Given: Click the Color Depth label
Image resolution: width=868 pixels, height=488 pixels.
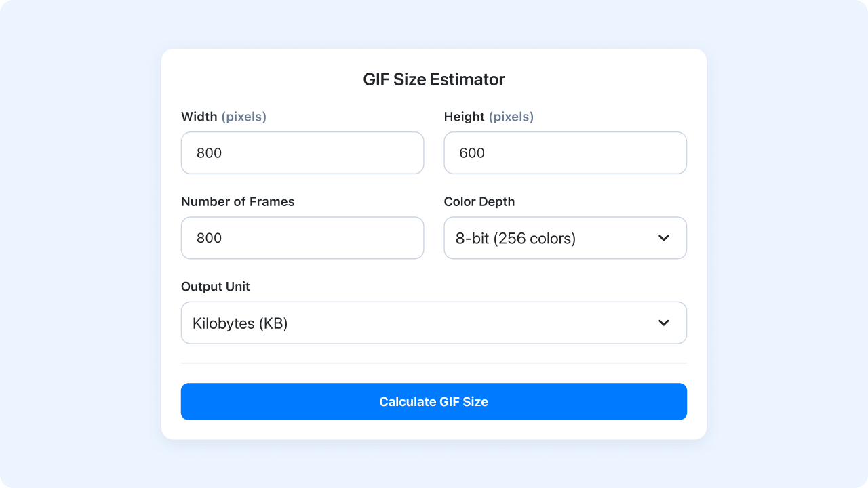Looking at the screenshot, I should pos(479,202).
